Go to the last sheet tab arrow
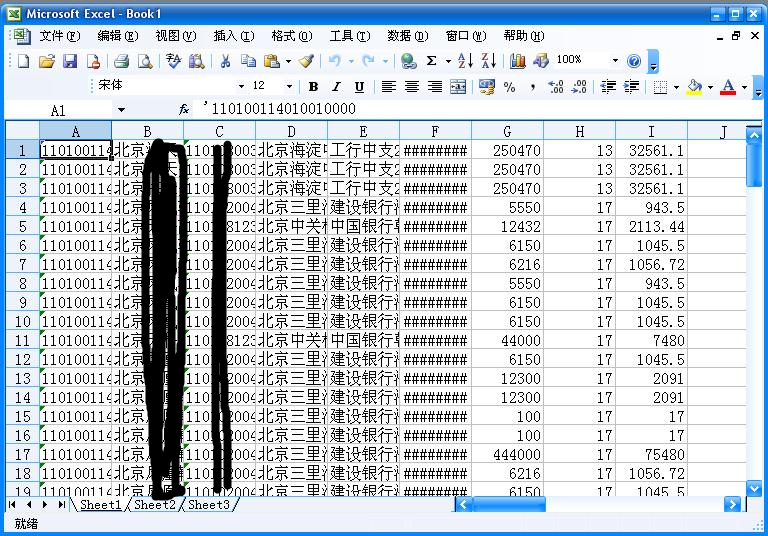 coord(62,504)
